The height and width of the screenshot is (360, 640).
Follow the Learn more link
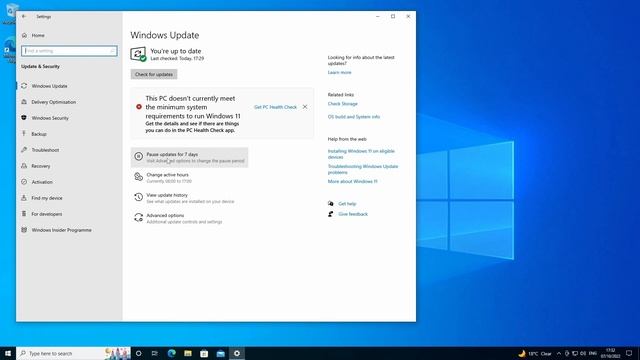pyautogui.click(x=339, y=72)
